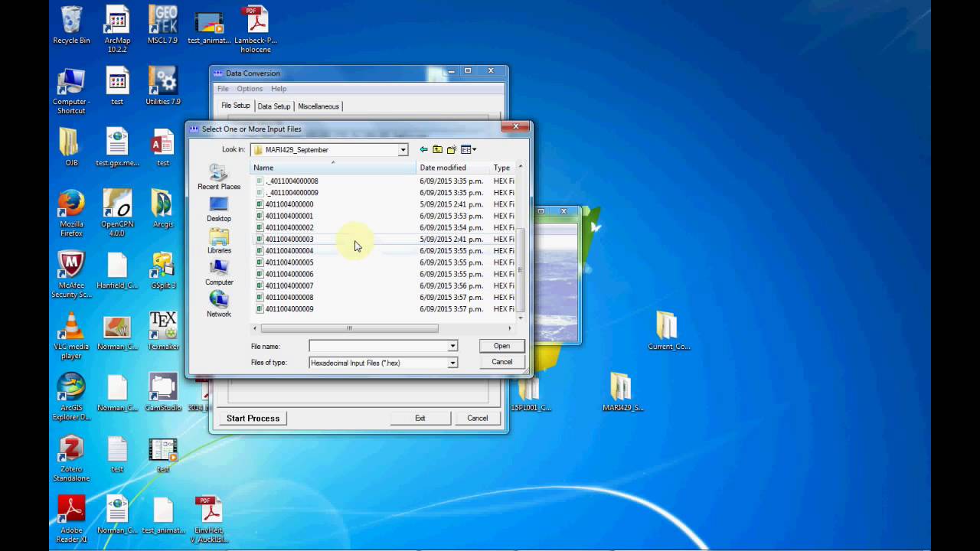This screenshot has width=980, height=551.
Task: Open the Recycle Bin desktop icon
Action: [x=71, y=25]
